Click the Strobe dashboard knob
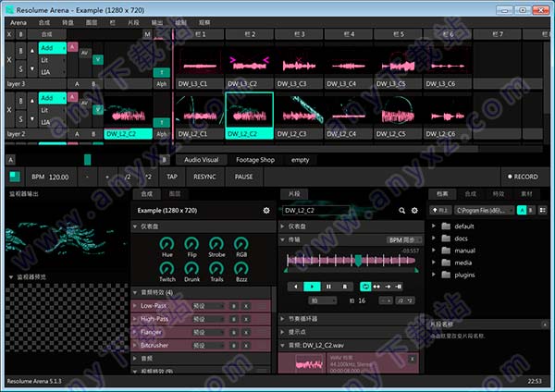555x392 pixels. (216, 244)
